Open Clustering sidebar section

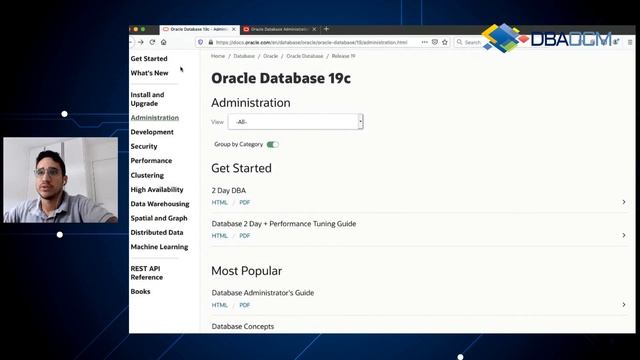147,175
